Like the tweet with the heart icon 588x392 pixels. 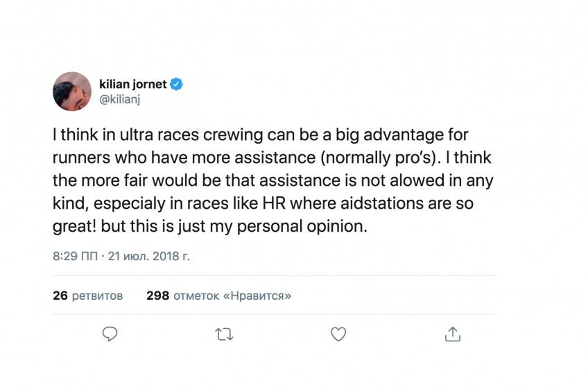point(338,334)
